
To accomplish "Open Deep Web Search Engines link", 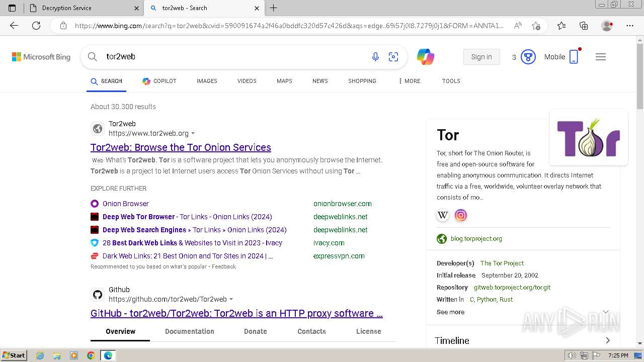I will click(x=195, y=230).
